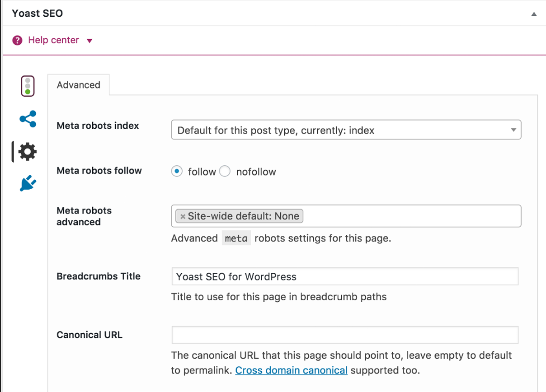The image size is (546, 392).
Task: Click inside the Meta robots advanced field
Action: click(x=346, y=216)
